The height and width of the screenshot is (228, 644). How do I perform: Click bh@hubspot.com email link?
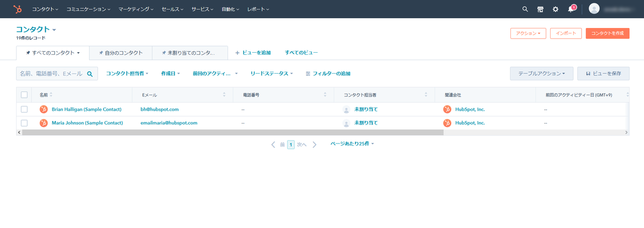pos(159,109)
